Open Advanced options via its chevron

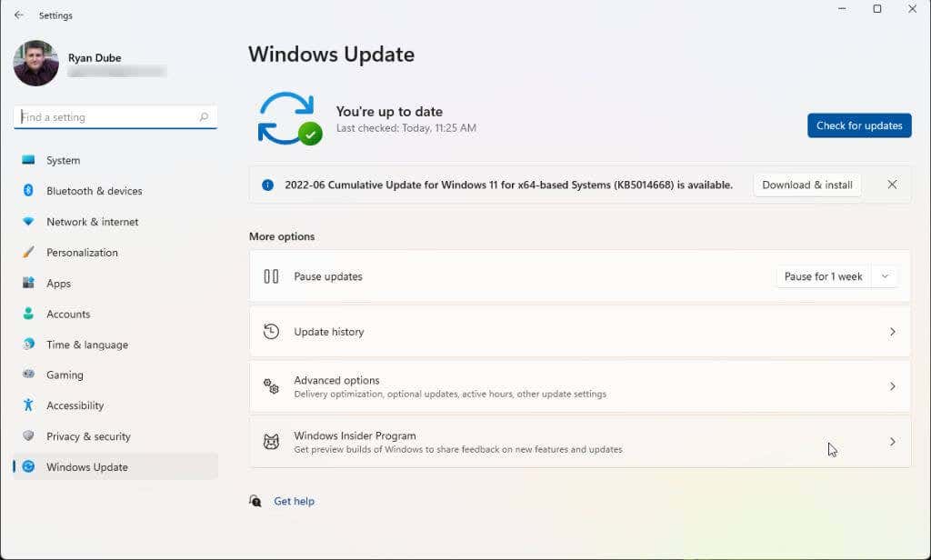[892, 386]
